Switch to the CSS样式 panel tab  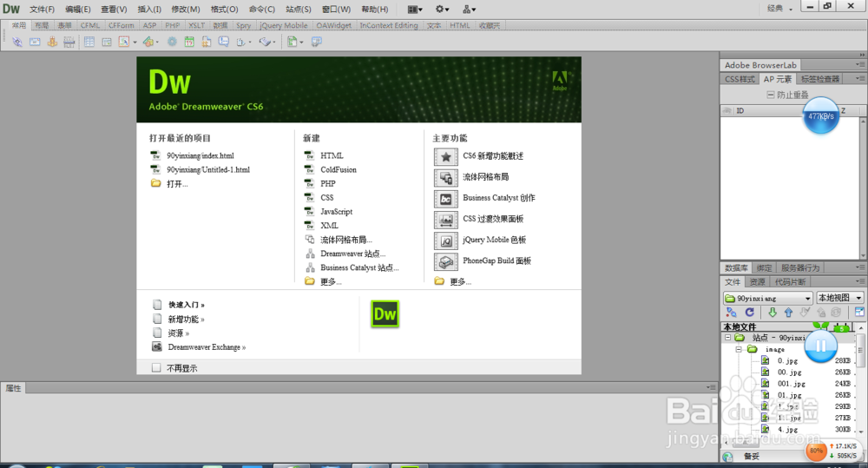pos(740,79)
